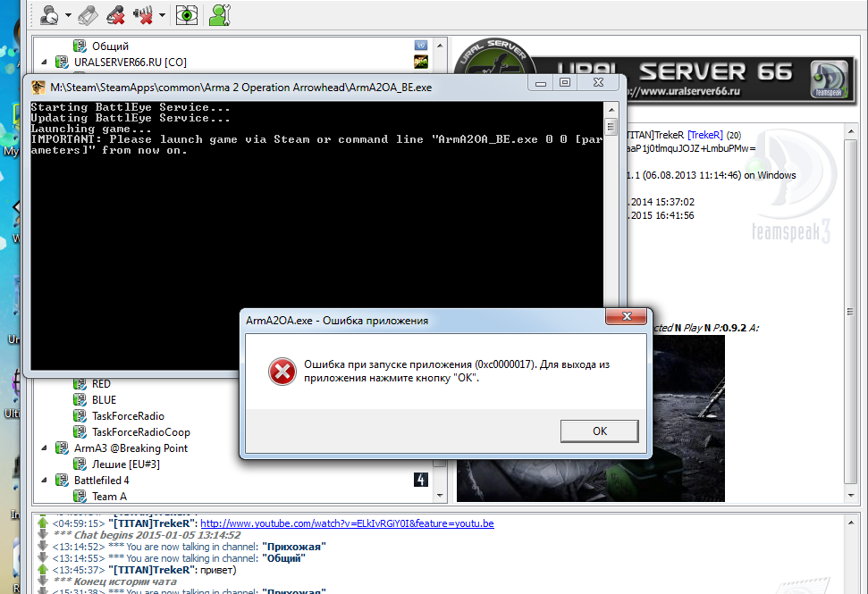Click the green arrow beside the 04:59:15 message
The width and height of the screenshot is (868, 594).
click(43, 523)
